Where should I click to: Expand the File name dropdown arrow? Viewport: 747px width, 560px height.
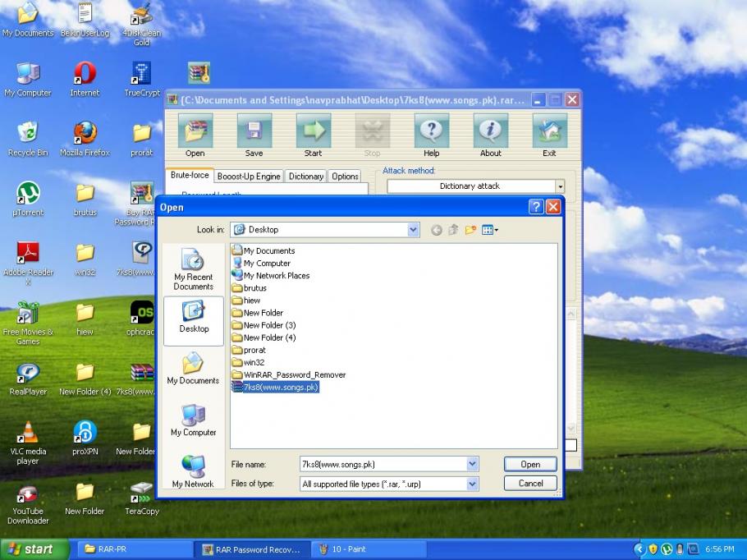pyautogui.click(x=472, y=464)
